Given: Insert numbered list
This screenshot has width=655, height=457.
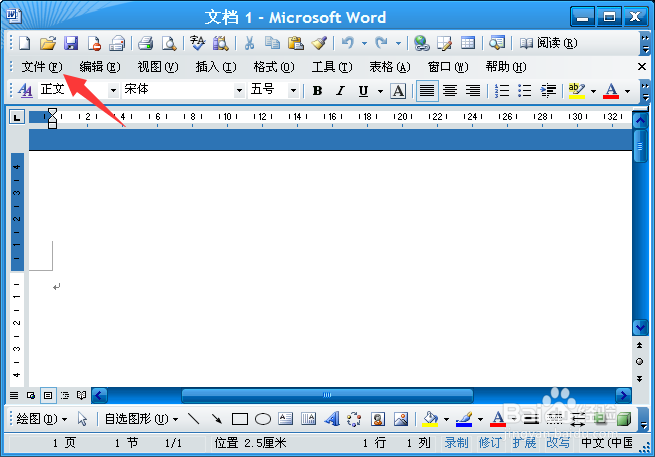Looking at the screenshot, I should 502,90.
